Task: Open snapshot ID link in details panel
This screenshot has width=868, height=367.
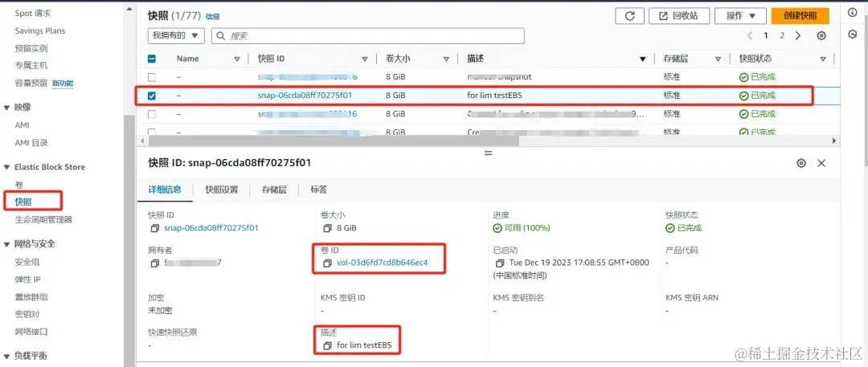Action: pyautogui.click(x=211, y=227)
